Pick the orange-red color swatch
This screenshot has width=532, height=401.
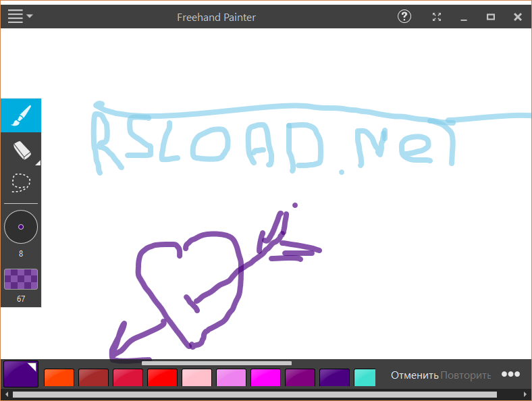[59, 377]
